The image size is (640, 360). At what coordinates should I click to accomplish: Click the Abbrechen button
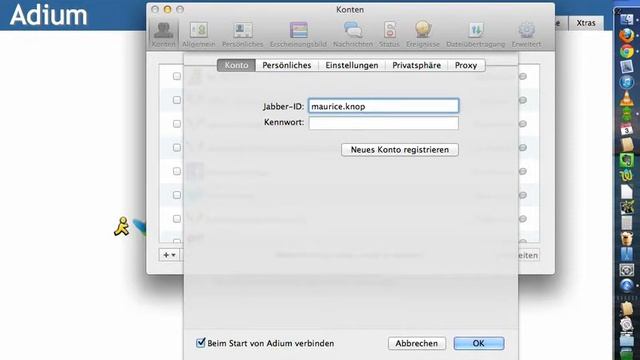click(417, 343)
